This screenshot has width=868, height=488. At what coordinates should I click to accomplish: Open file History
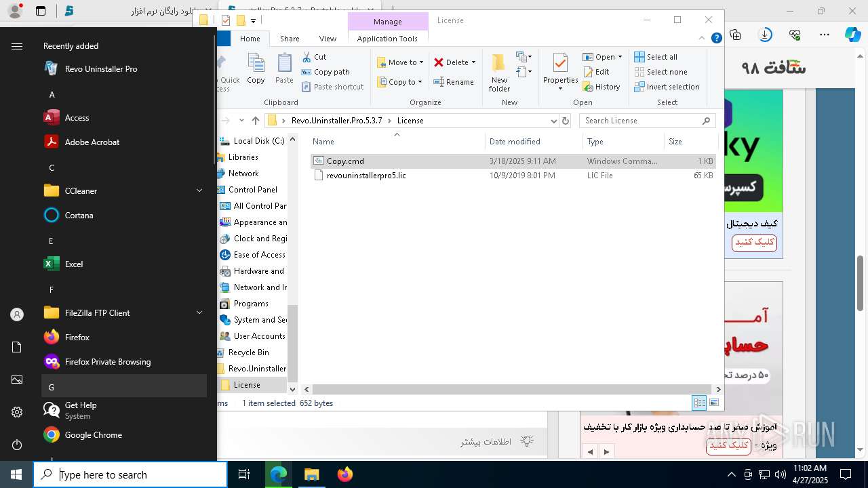click(x=601, y=87)
